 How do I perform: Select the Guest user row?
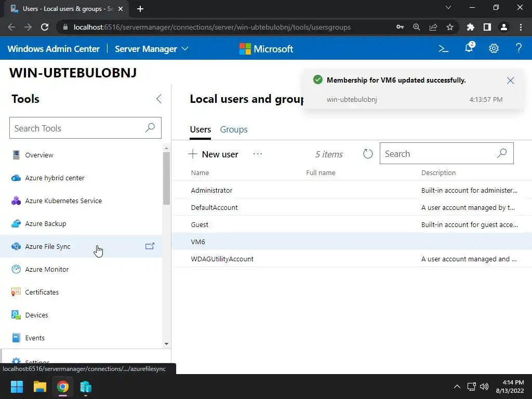[x=352, y=224]
